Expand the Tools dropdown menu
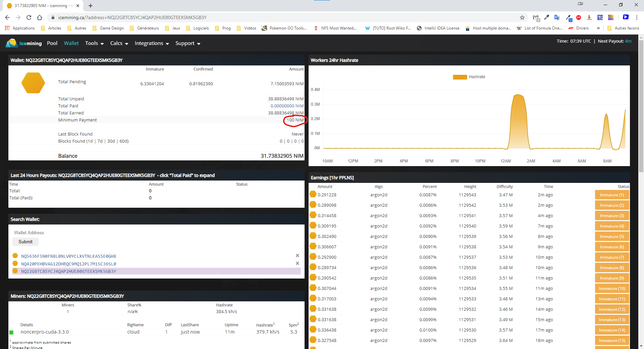The width and height of the screenshot is (644, 349). 94,43
